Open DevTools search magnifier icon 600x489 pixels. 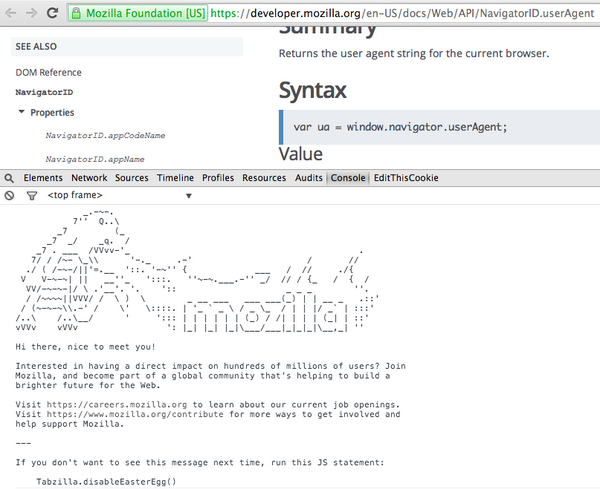tap(9, 178)
